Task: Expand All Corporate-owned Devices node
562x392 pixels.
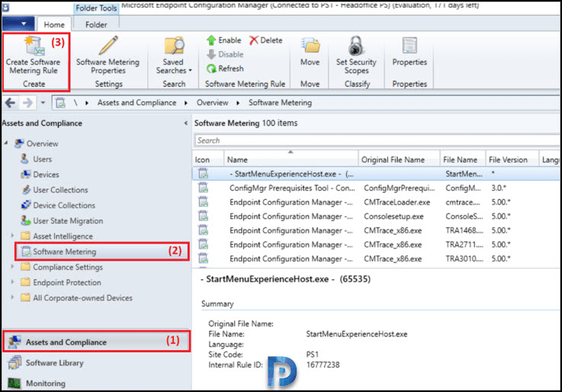Action: (12, 297)
